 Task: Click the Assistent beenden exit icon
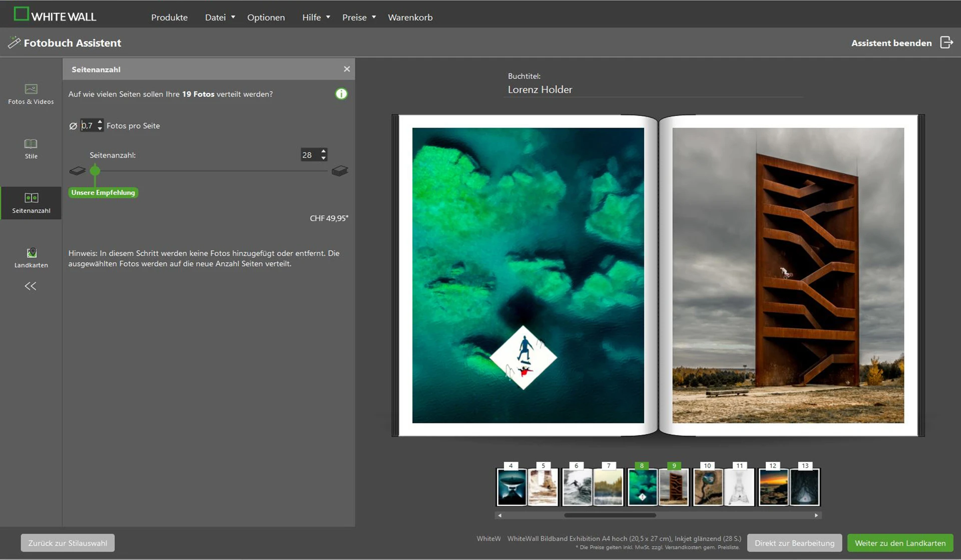pos(946,43)
